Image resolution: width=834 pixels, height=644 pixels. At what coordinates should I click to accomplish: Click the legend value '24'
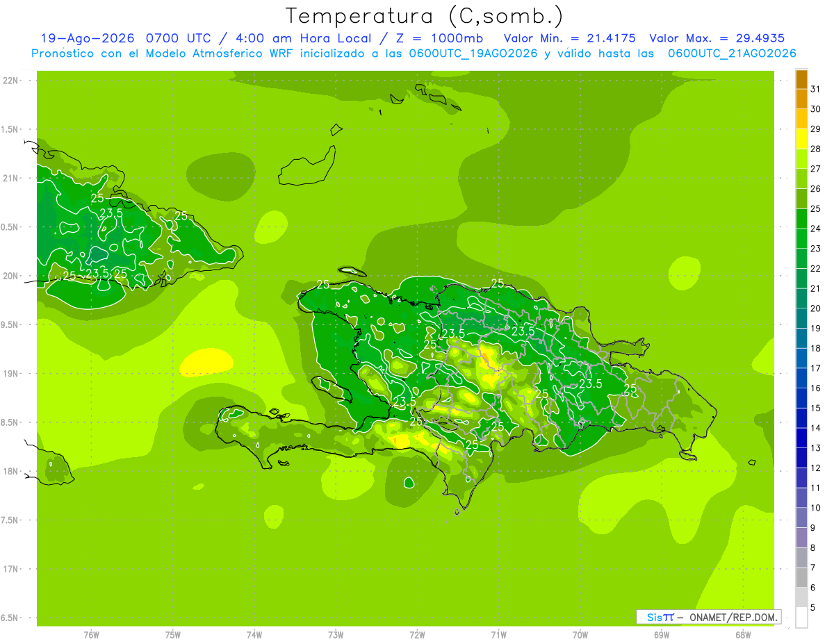[x=816, y=229]
